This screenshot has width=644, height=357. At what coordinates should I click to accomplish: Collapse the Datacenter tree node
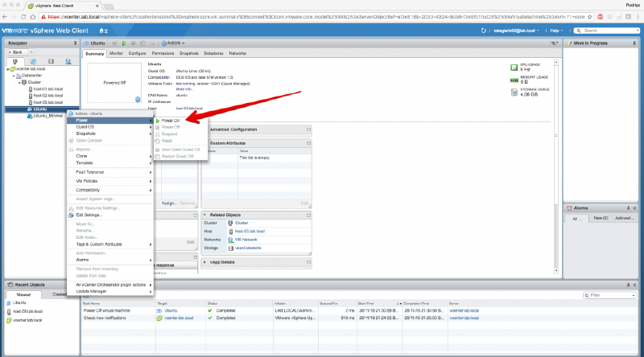(14, 76)
